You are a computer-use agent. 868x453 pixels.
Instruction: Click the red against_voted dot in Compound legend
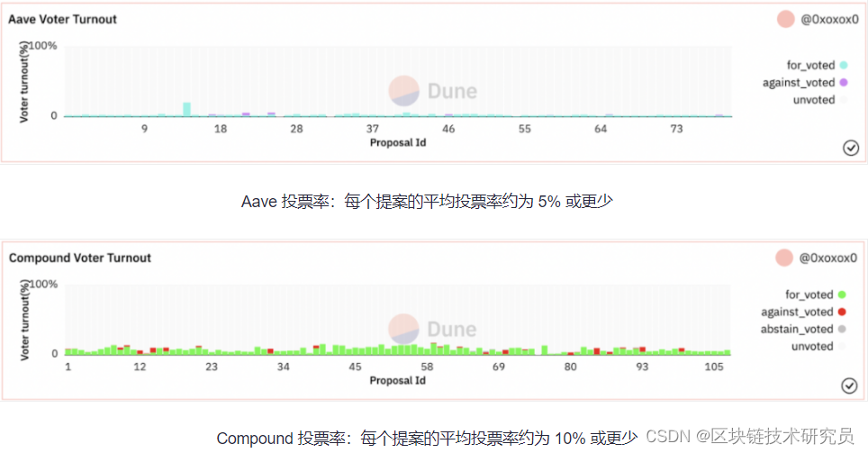coord(842,312)
